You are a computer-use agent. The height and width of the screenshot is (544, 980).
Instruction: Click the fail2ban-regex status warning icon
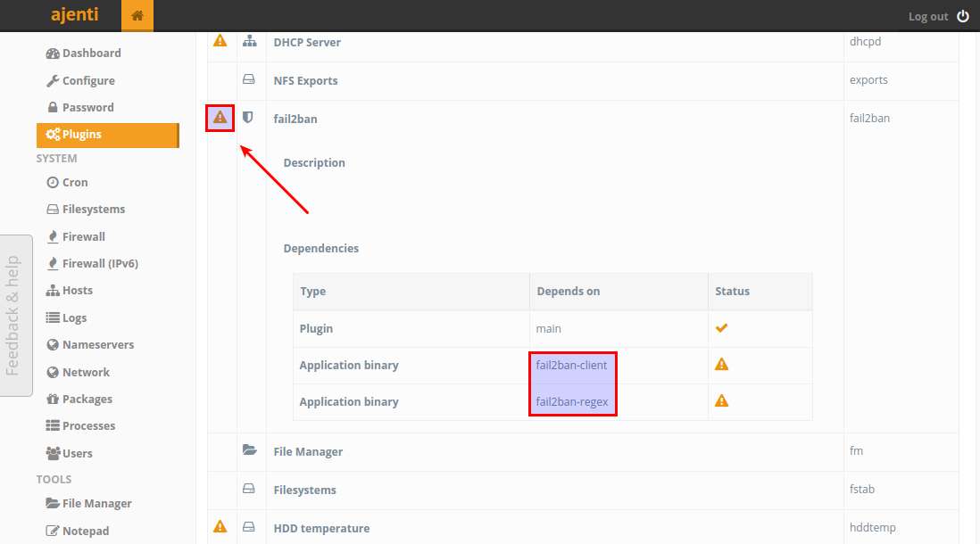(721, 401)
